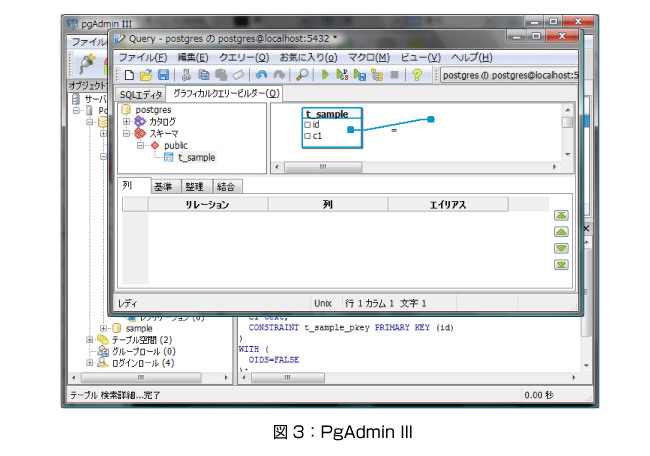Move row to bottom with double-down arrow
Screen dimensions: 650x456
561,265
